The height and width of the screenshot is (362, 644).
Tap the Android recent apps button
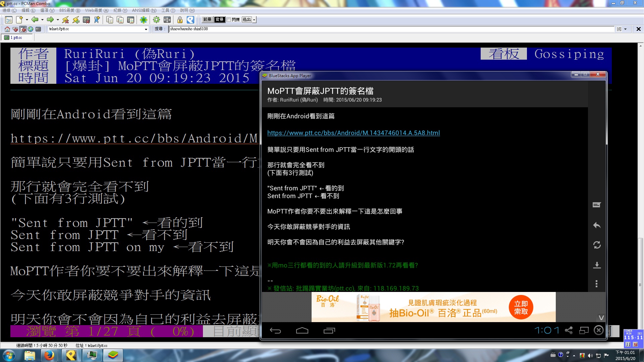(329, 331)
